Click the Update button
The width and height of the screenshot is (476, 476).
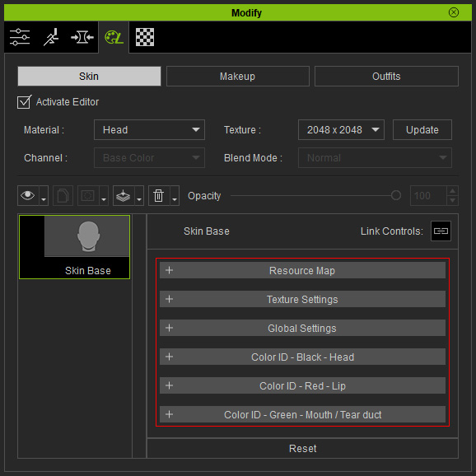click(x=422, y=130)
